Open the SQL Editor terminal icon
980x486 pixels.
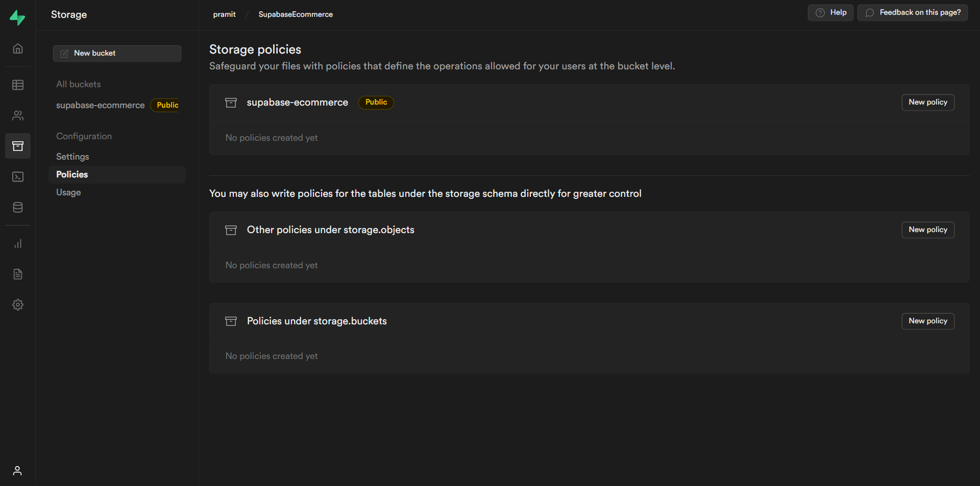tap(18, 177)
